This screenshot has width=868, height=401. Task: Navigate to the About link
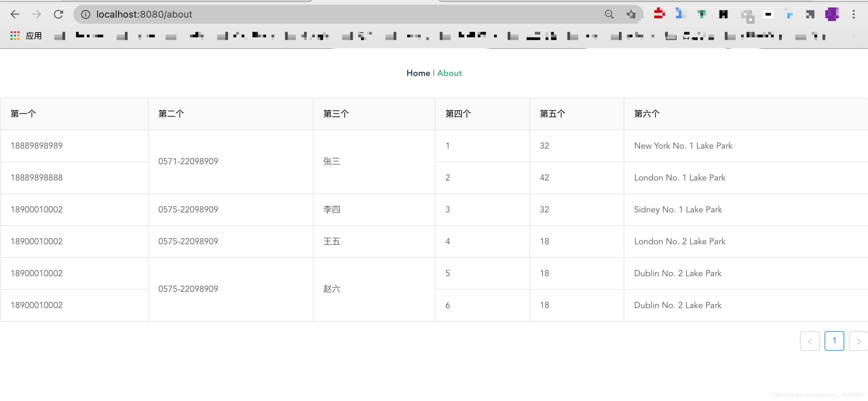pyautogui.click(x=449, y=73)
